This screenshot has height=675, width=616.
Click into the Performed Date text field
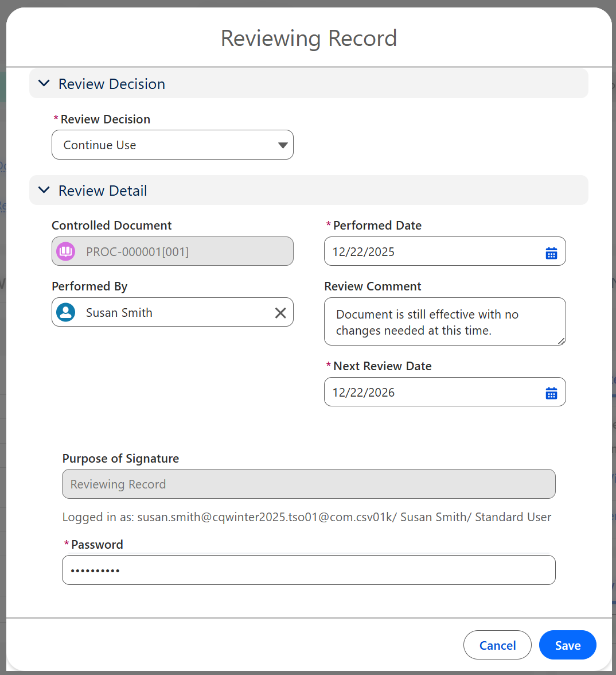(430, 252)
